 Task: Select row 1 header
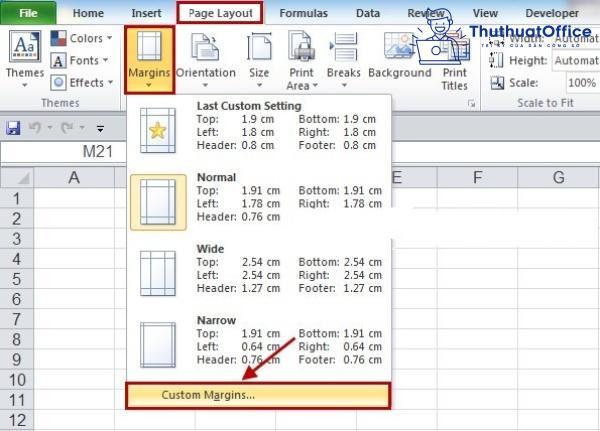16,199
